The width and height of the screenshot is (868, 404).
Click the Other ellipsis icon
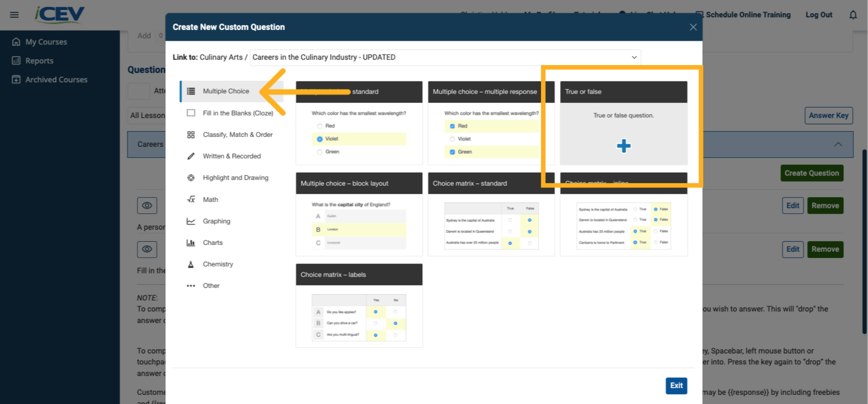point(191,286)
